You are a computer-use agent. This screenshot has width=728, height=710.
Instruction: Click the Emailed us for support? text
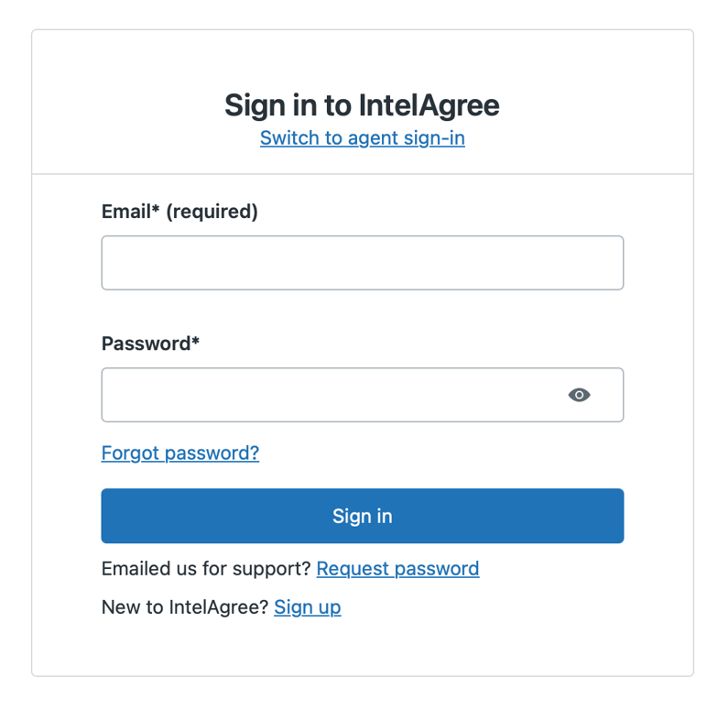[x=206, y=568]
